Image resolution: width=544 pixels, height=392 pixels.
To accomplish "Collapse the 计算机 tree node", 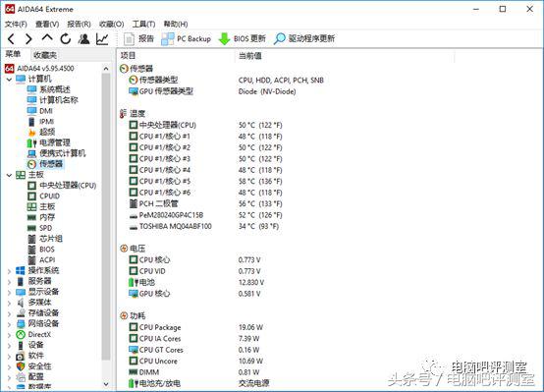I will [x=10, y=80].
